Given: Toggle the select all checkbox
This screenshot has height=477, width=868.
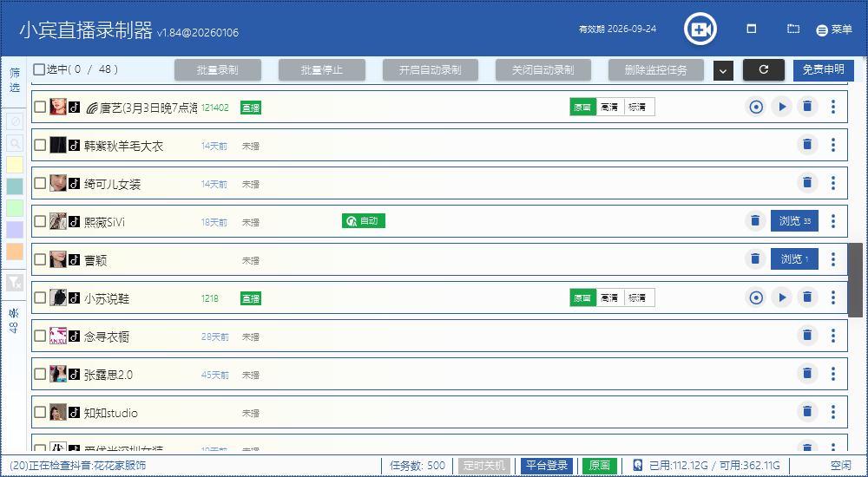Looking at the screenshot, I should tap(39, 69).
